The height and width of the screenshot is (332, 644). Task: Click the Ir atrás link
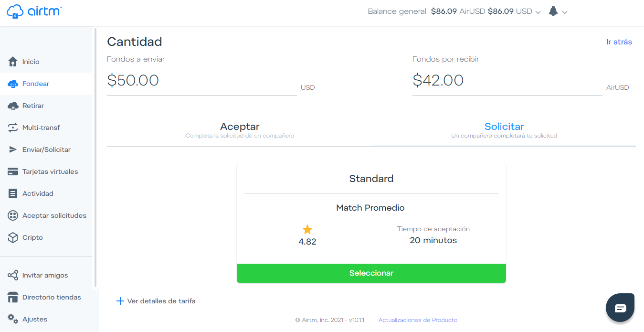(x=619, y=42)
